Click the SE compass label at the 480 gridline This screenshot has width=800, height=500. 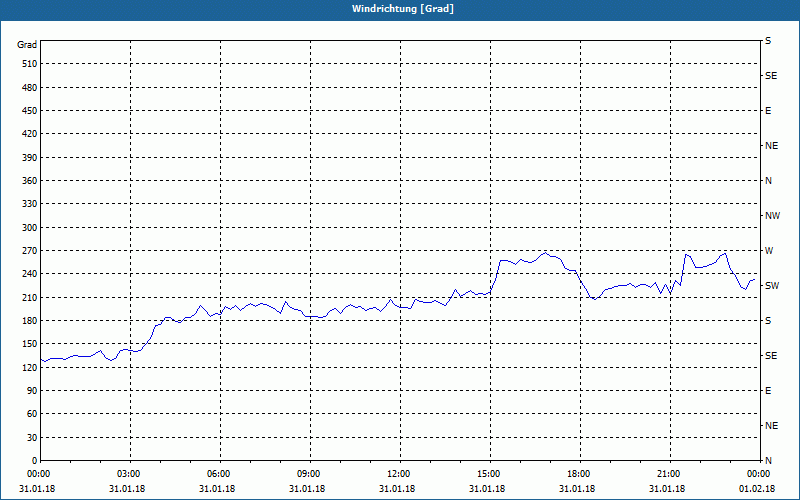click(771, 76)
